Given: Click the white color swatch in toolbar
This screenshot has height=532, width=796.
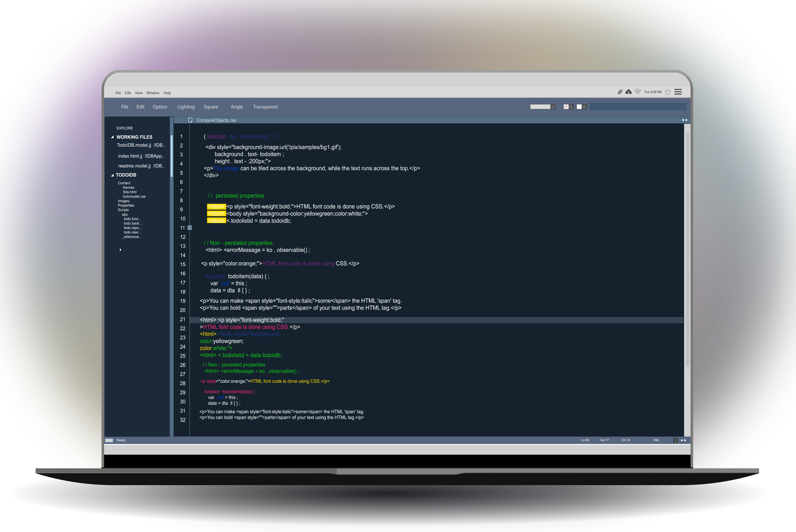Looking at the screenshot, I should tap(579, 107).
